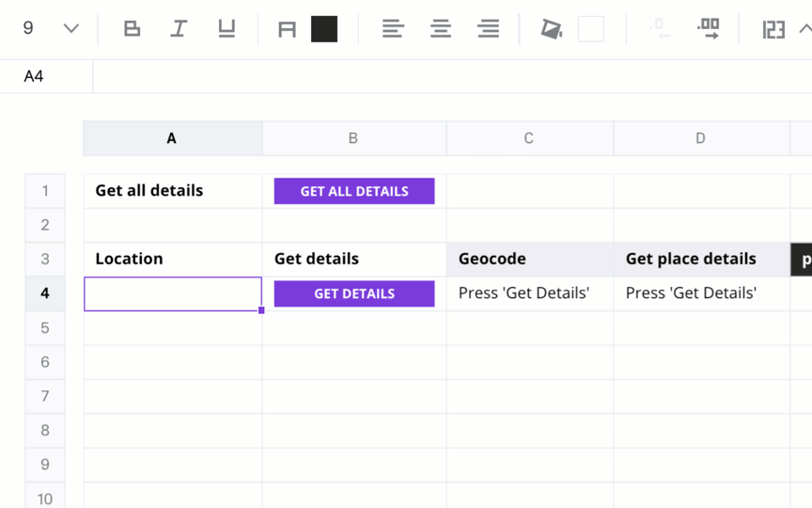Click the text color letter A icon
The height and width of the screenshot is (508, 812).
287,29
